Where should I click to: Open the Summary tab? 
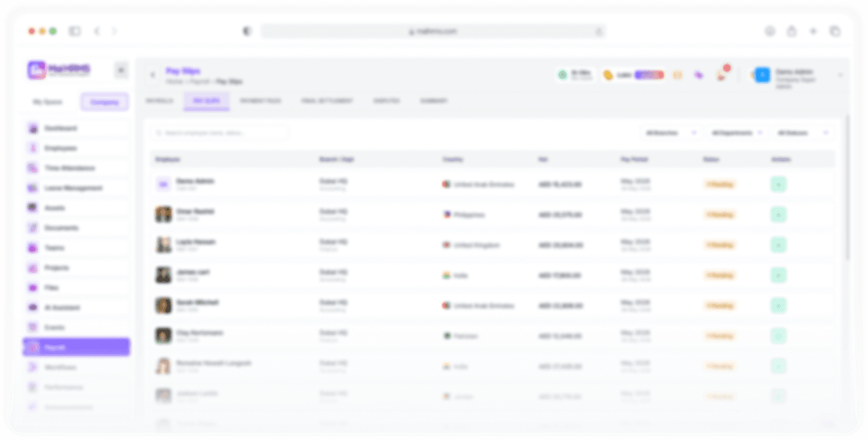coord(434,101)
